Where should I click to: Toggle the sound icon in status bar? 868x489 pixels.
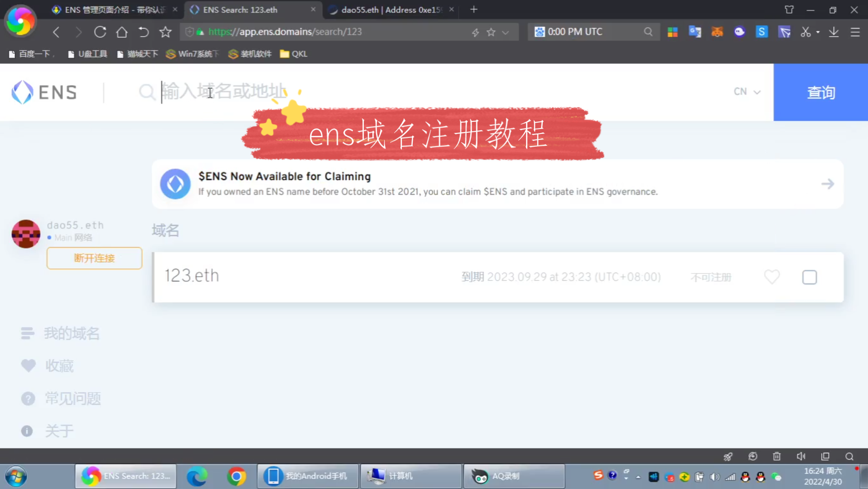801,456
